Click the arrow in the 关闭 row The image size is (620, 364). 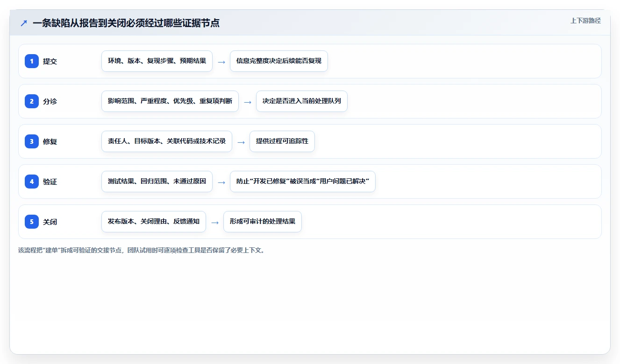tap(215, 222)
